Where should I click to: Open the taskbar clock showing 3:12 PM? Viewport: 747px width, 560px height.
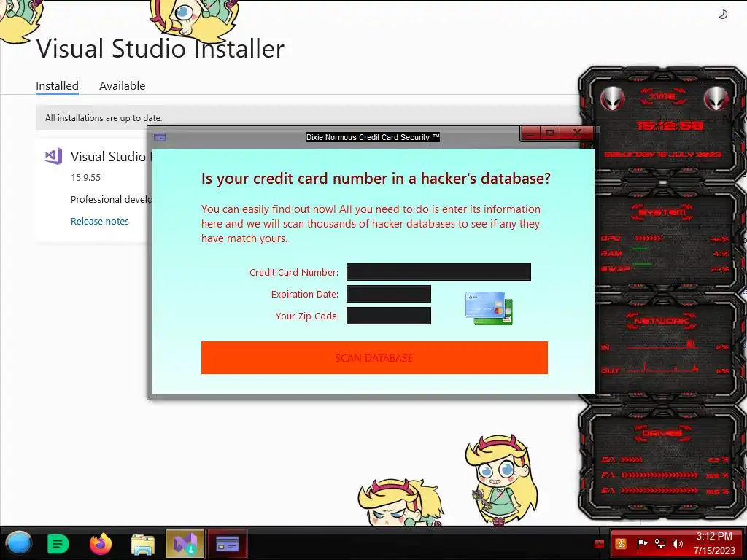tap(714, 543)
